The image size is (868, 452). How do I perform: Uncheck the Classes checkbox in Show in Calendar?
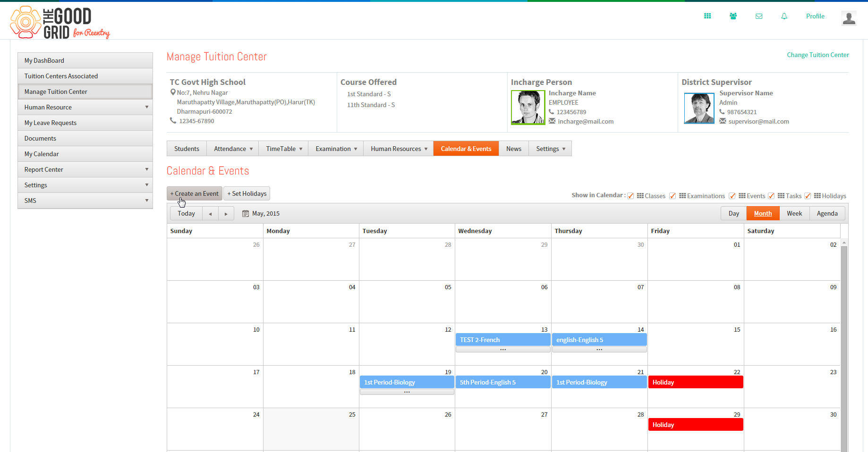(630, 196)
